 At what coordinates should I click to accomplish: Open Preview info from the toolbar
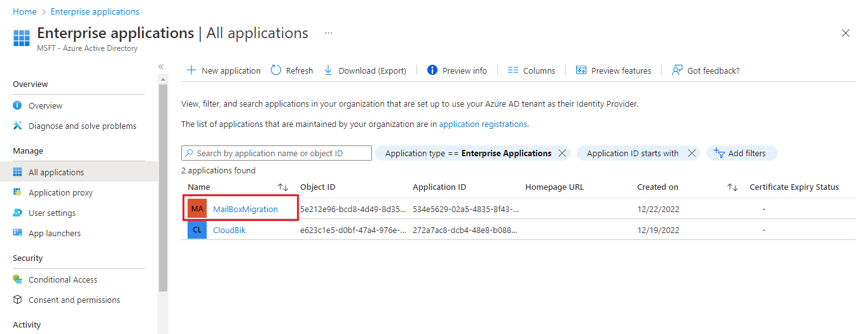pos(457,70)
